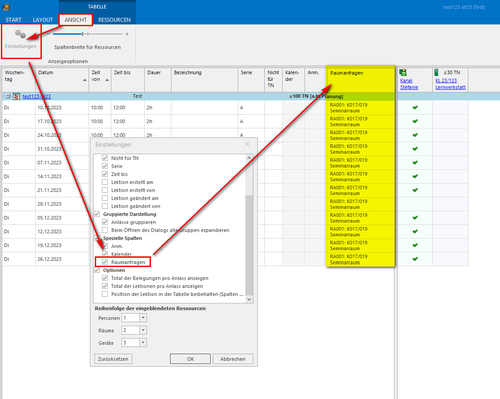Viewport: 500px width, 399px height.
Task: Open the Räume order dropdown
Action: [143, 330]
